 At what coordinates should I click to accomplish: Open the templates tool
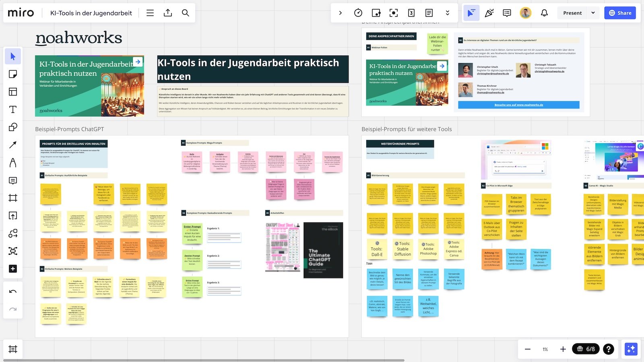pos(13,92)
